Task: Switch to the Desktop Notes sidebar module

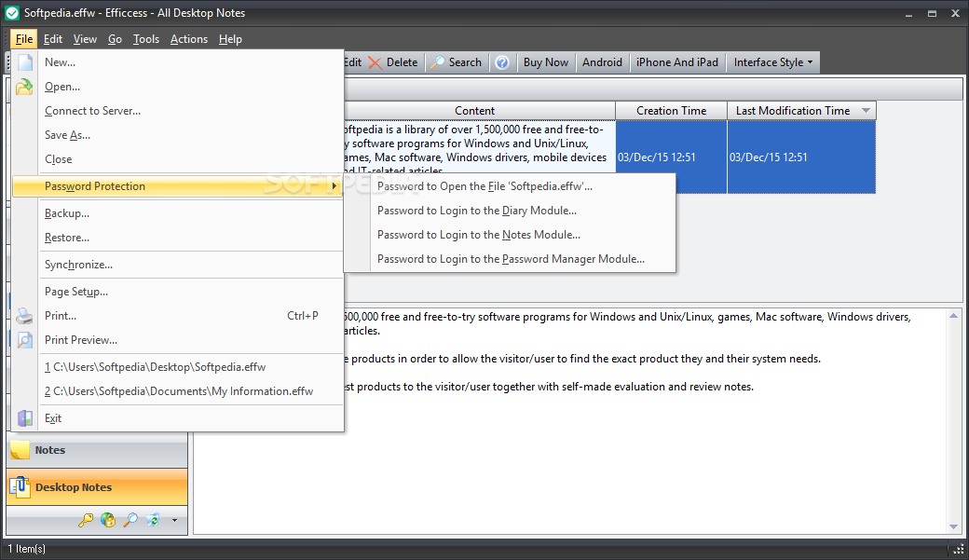Action: coord(97,487)
